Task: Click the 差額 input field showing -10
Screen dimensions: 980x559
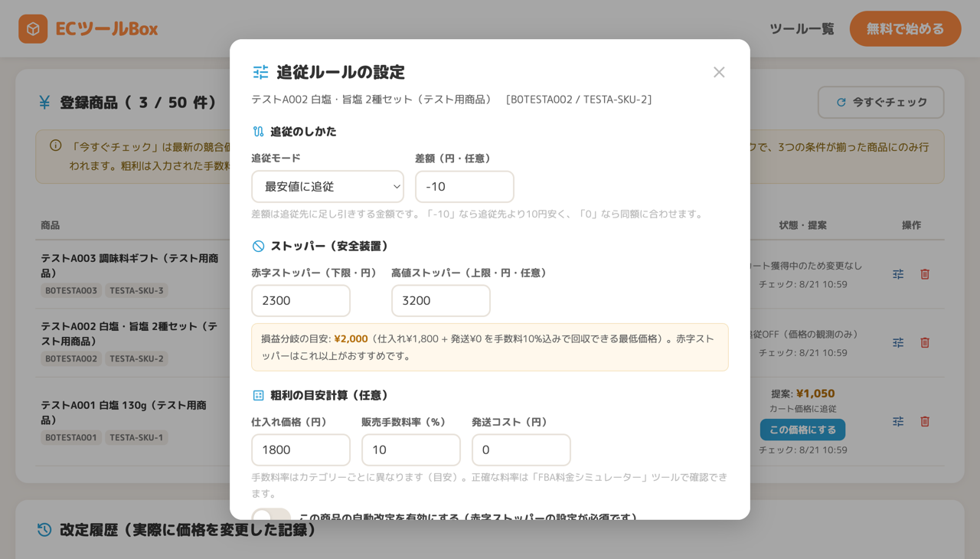Action: [x=465, y=187]
